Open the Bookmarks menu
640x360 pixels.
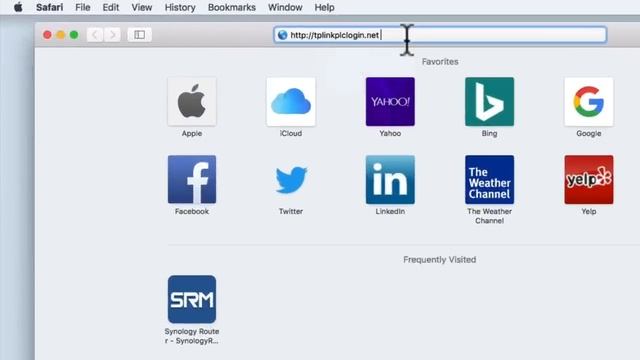click(x=232, y=7)
